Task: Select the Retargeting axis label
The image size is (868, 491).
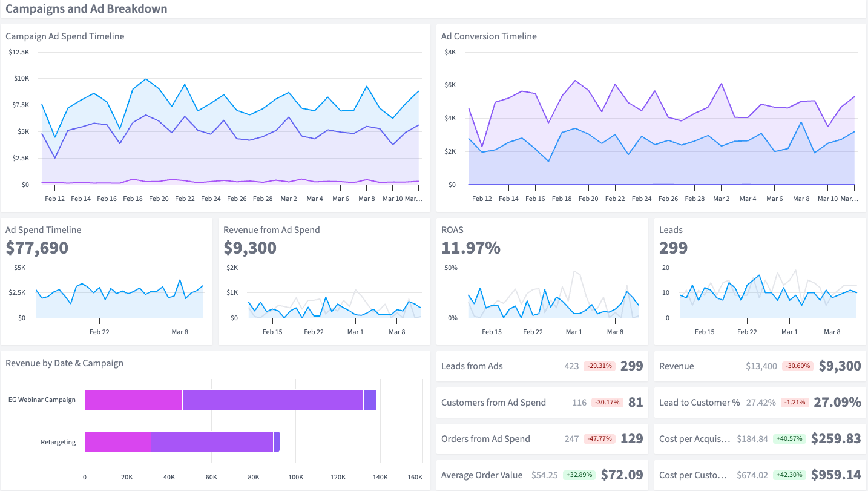Action: click(x=58, y=442)
